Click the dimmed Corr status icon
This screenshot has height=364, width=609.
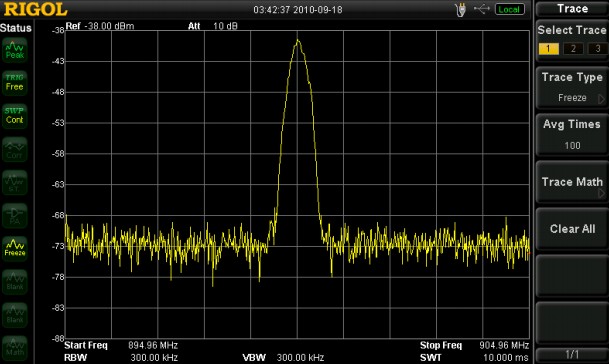click(15, 149)
